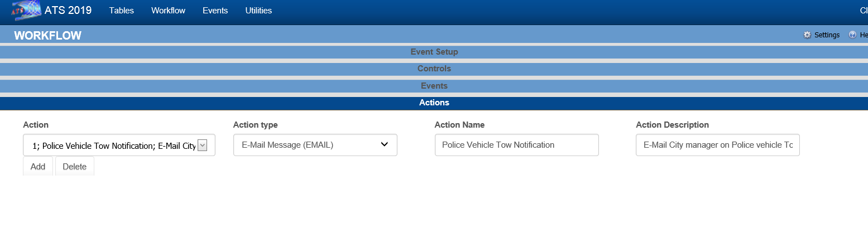Expand the Controls accordion section

[x=434, y=69]
